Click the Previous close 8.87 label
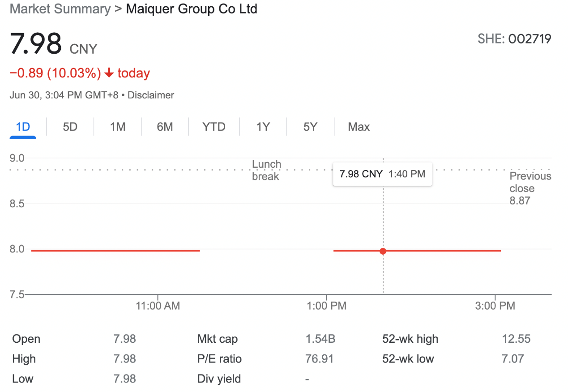This screenshot has height=392, width=568. coord(530,188)
